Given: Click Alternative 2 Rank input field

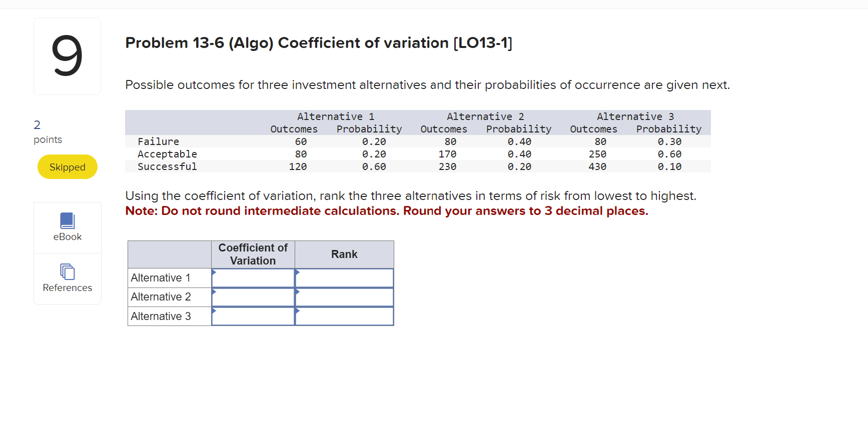Looking at the screenshot, I should tap(344, 296).
